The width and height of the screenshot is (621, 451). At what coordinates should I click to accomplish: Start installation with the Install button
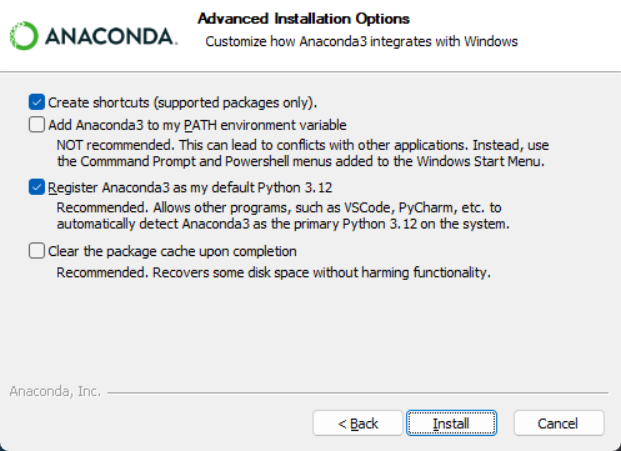click(x=451, y=423)
